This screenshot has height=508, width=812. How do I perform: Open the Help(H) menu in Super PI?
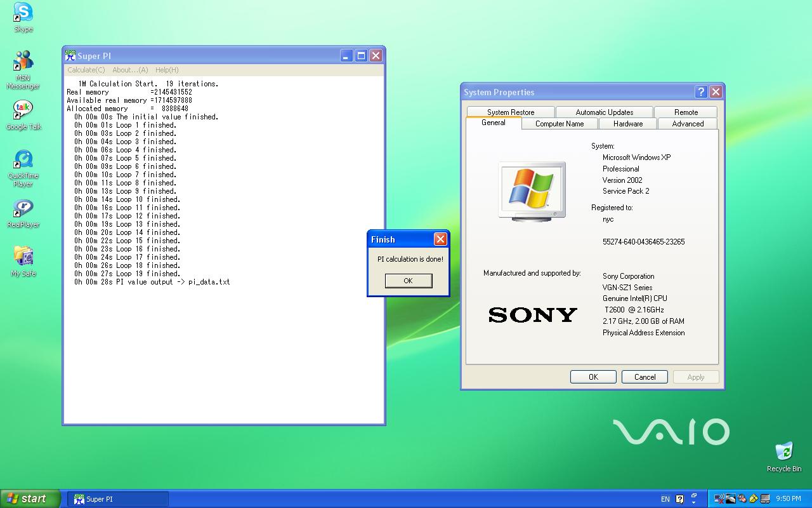(x=167, y=70)
